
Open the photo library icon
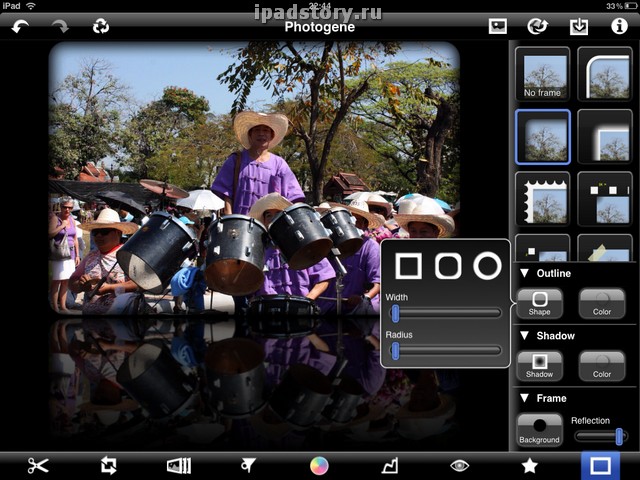click(498, 27)
